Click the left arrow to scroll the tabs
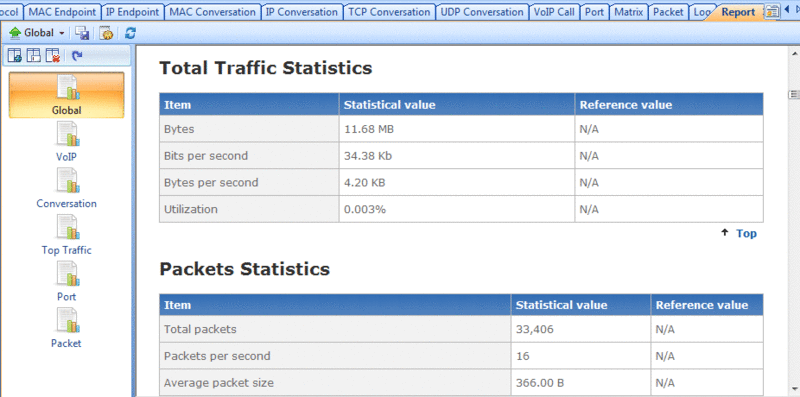This screenshot has height=397, width=800. [787, 11]
